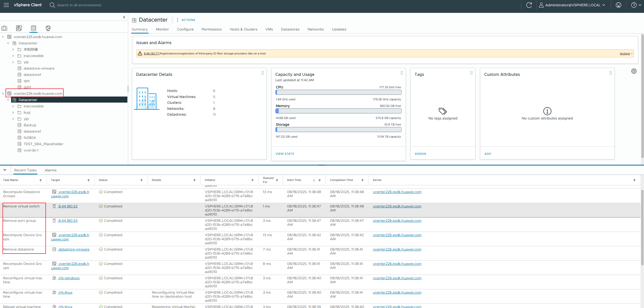The image size is (644, 308).
Task: Collapse the left navigation pane arrow
Action: 124,17
